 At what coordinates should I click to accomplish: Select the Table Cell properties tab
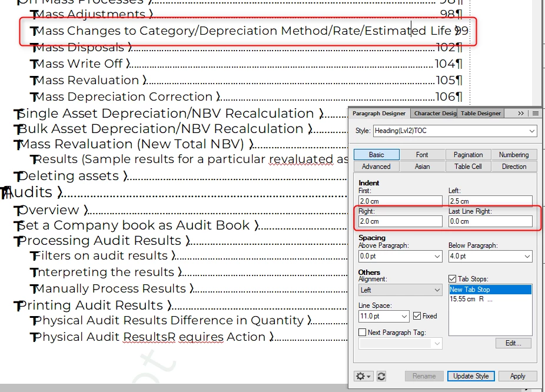(x=468, y=167)
